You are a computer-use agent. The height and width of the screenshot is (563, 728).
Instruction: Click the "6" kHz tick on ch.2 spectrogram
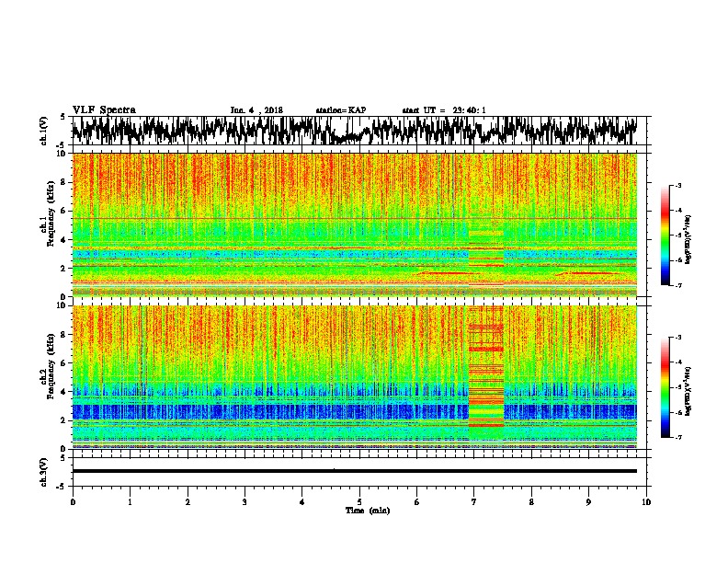point(64,363)
